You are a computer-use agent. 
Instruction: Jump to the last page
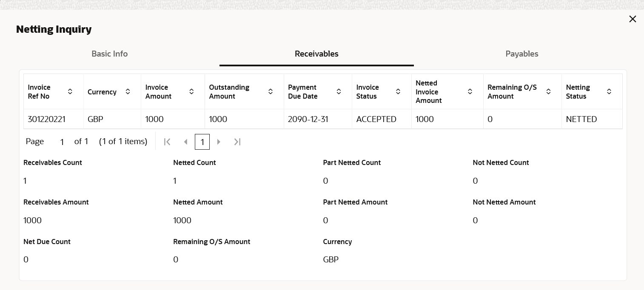237,142
